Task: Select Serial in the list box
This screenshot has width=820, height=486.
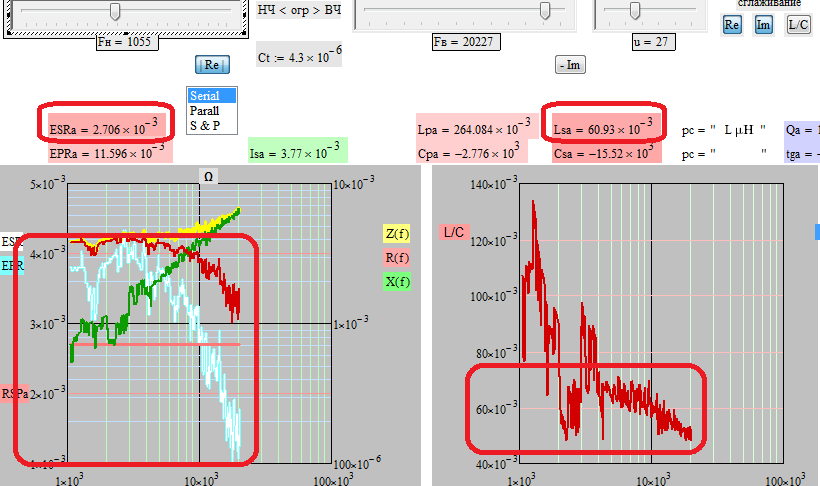Action: 212,96
